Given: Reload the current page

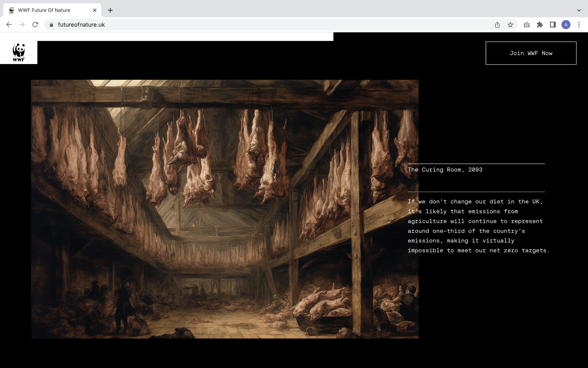Looking at the screenshot, I should point(35,24).
